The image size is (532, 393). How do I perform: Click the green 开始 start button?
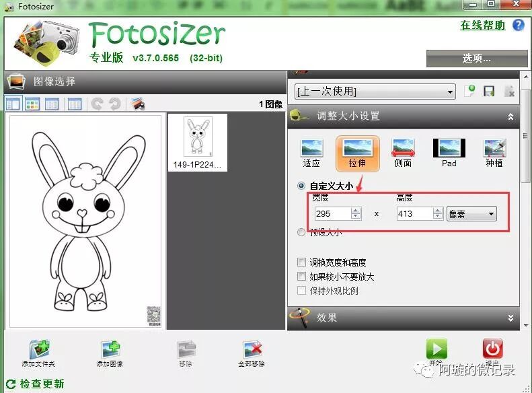(436, 348)
